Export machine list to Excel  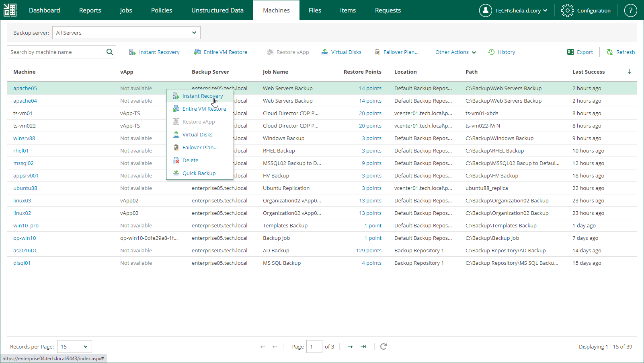[580, 52]
